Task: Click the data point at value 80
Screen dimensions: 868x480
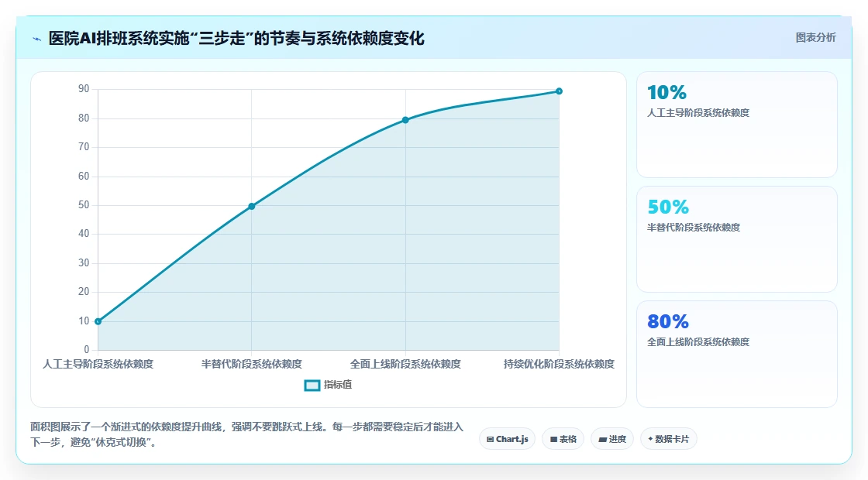Action: tap(405, 120)
